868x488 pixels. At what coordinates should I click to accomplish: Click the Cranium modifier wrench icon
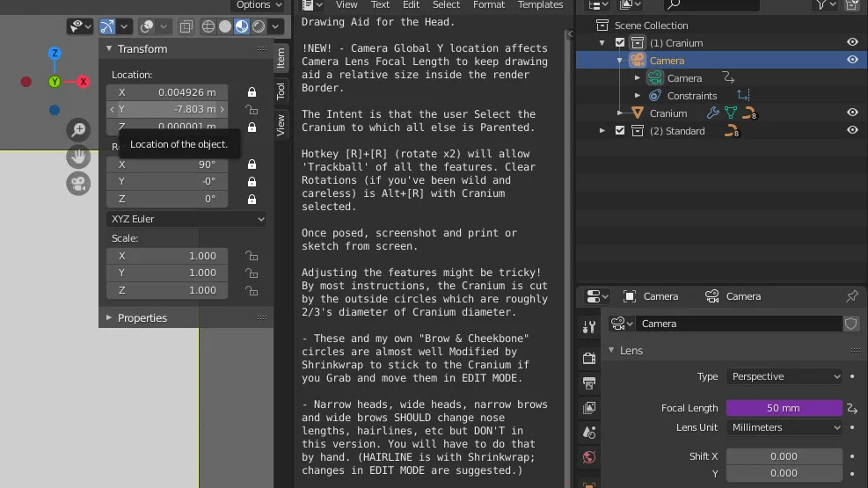[x=713, y=113]
